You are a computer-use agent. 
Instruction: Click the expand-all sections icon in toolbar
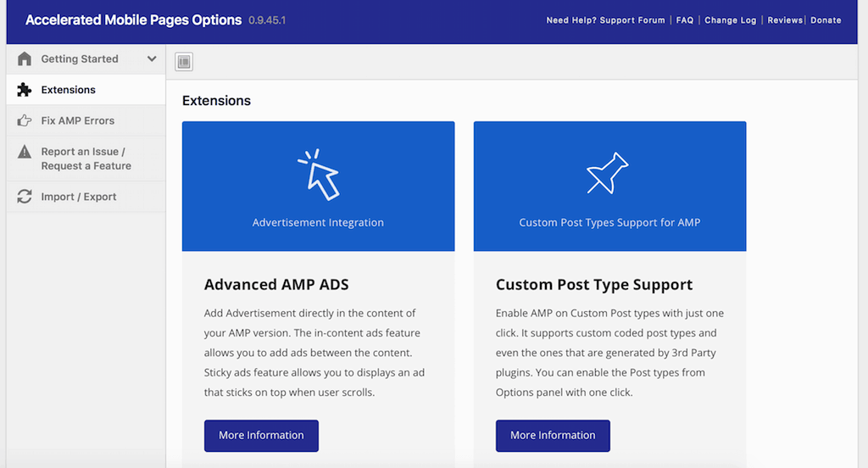[x=184, y=61]
